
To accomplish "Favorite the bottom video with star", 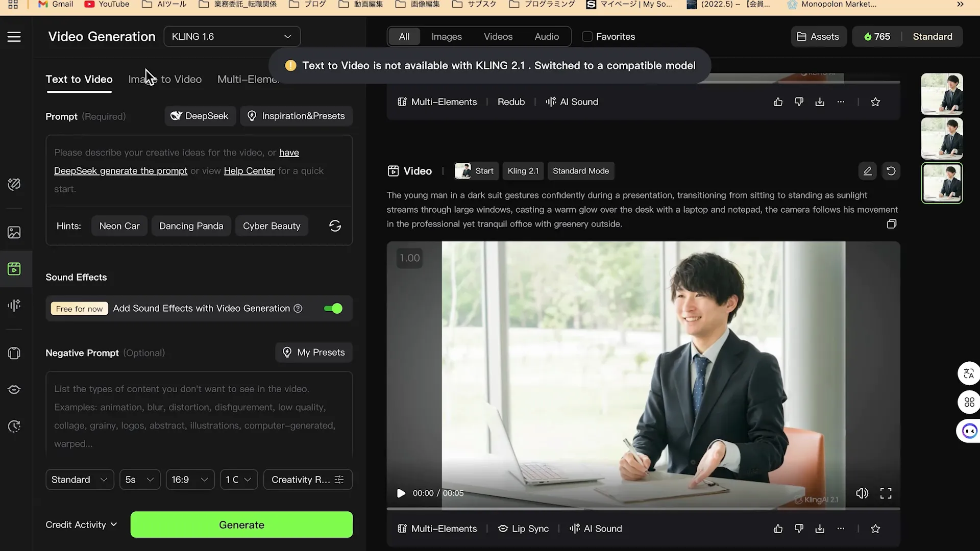I will (x=875, y=529).
